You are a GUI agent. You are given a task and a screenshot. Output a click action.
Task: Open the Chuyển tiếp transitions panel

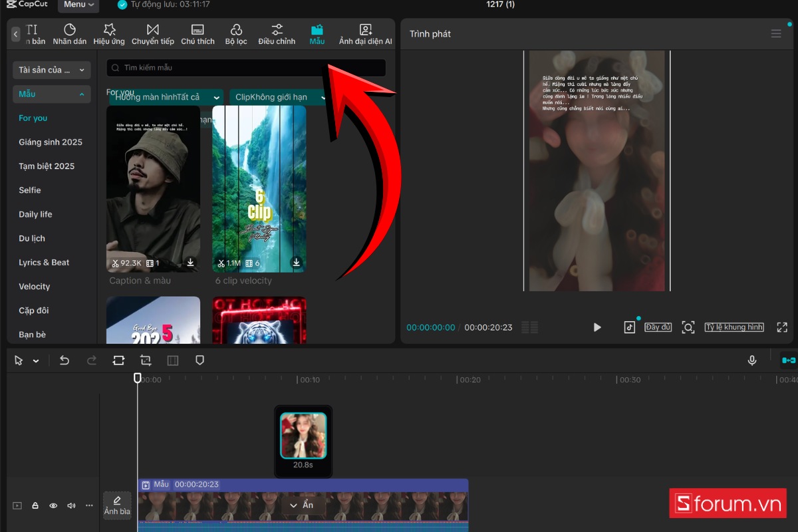[153, 34]
